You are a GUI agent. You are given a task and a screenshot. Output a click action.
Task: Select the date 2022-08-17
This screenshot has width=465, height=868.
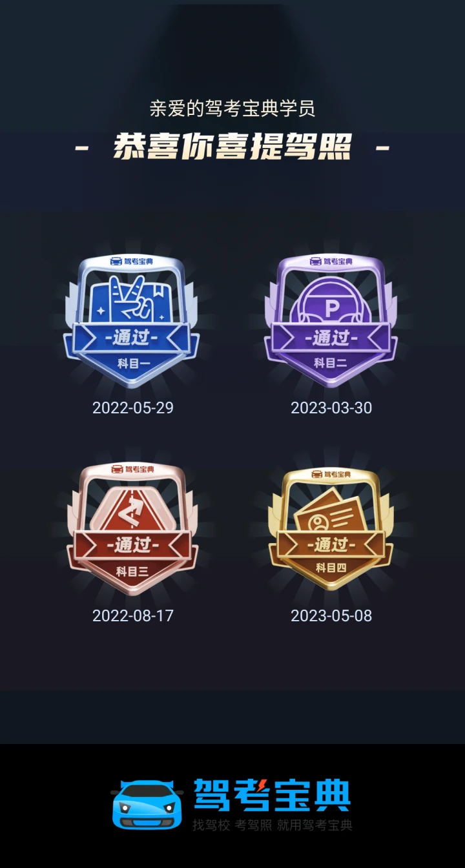pos(133,615)
